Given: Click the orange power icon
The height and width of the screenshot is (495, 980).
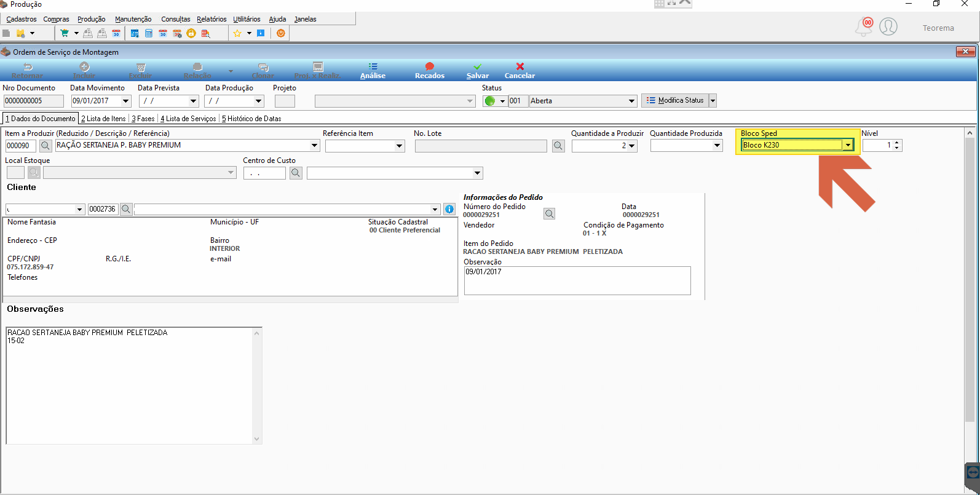Looking at the screenshot, I should (x=281, y=33).
